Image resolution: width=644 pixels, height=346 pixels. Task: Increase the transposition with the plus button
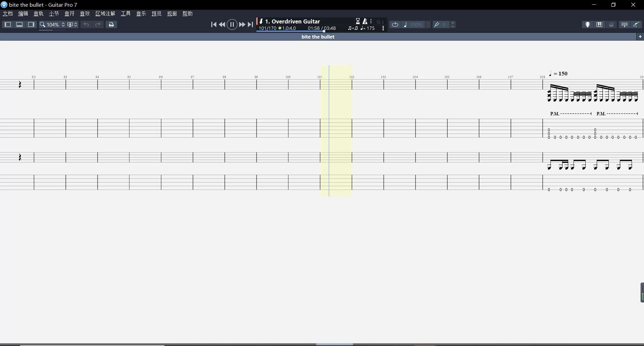[453, 23]
